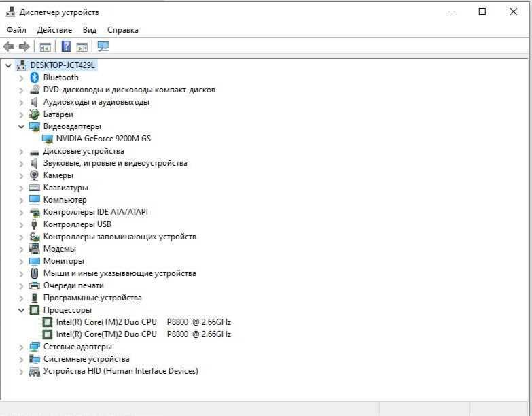Select the DESKTOP-JCT429L computer name
532x416 pixels.
63,65
